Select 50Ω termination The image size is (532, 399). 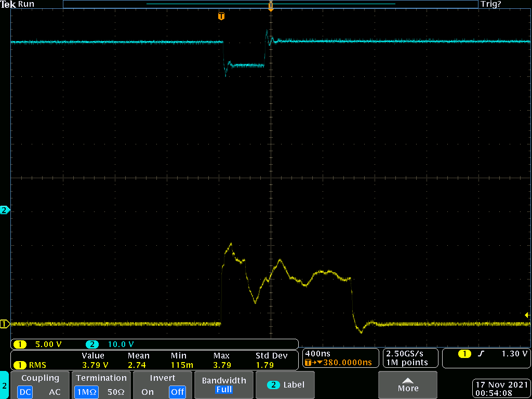point(115,392)
